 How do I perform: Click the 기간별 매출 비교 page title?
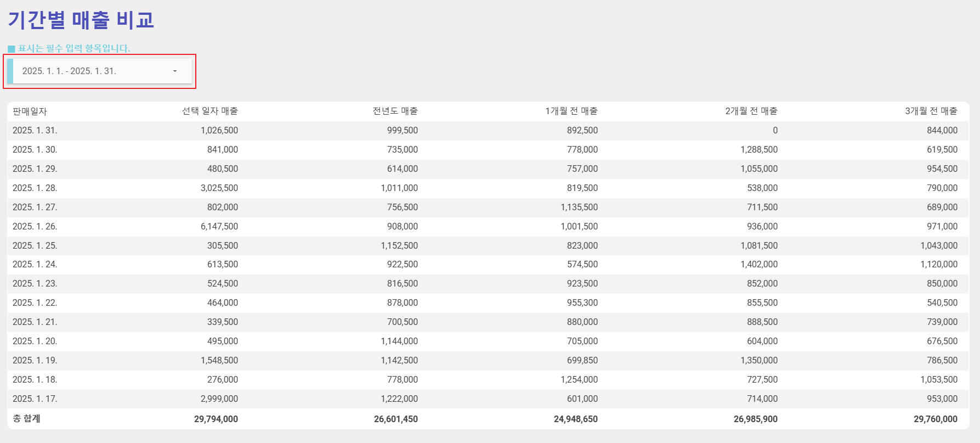pyautogui.click(x=81, y=20)
